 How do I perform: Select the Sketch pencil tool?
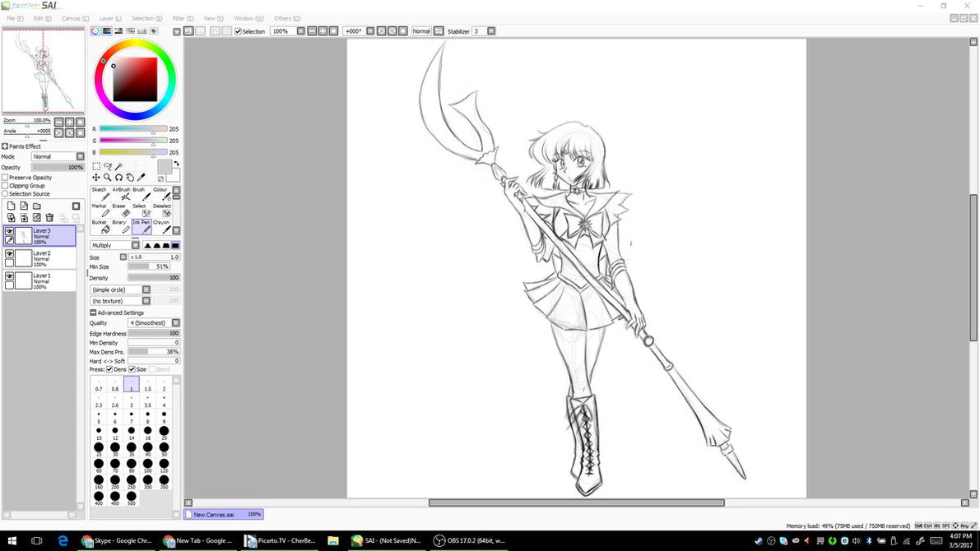point(100,193)
